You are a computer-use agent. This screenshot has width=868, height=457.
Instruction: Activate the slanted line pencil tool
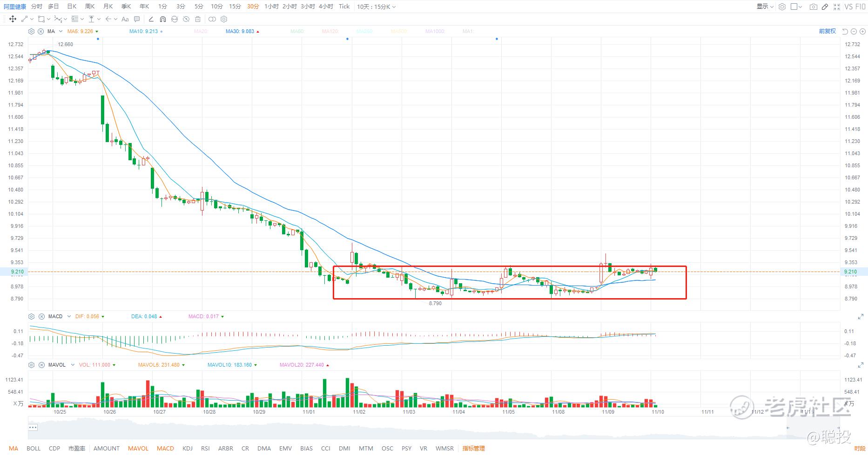click(x=151, y=19)
